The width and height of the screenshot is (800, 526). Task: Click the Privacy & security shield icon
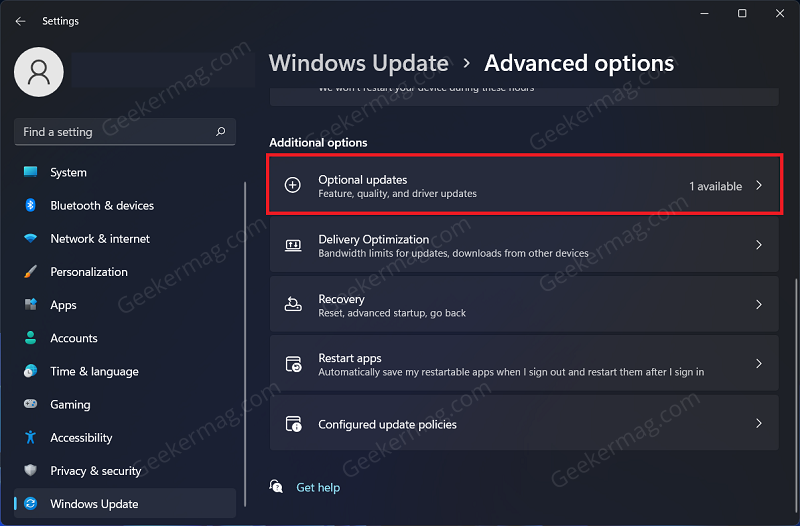pyautogui.click(x=31, y=470)
